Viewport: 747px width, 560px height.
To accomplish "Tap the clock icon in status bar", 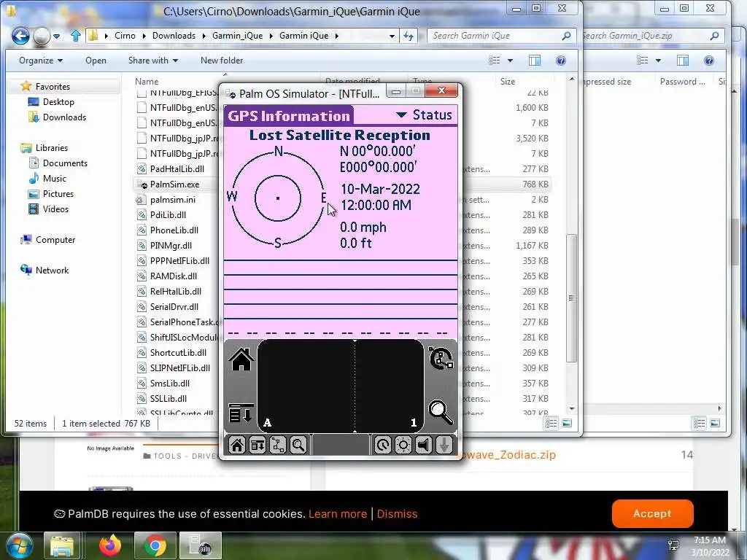I will pyautogui.click(x=382, y=446).
